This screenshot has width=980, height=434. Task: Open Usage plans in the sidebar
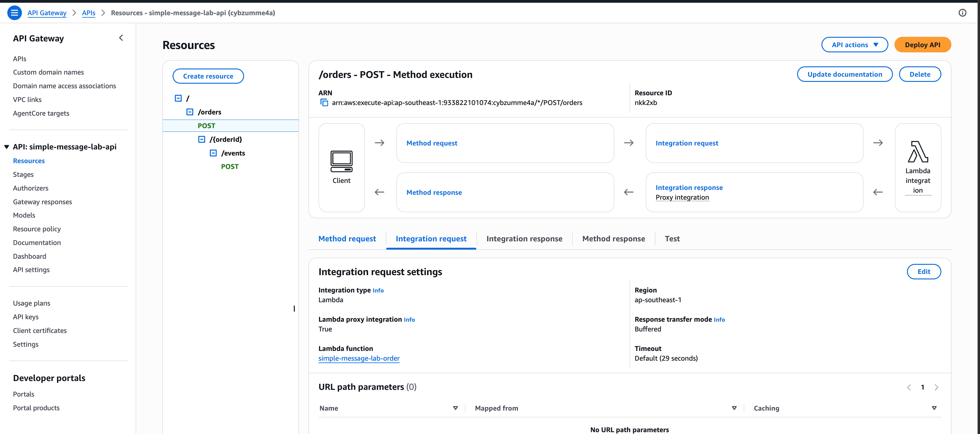[x=32, y=303]
